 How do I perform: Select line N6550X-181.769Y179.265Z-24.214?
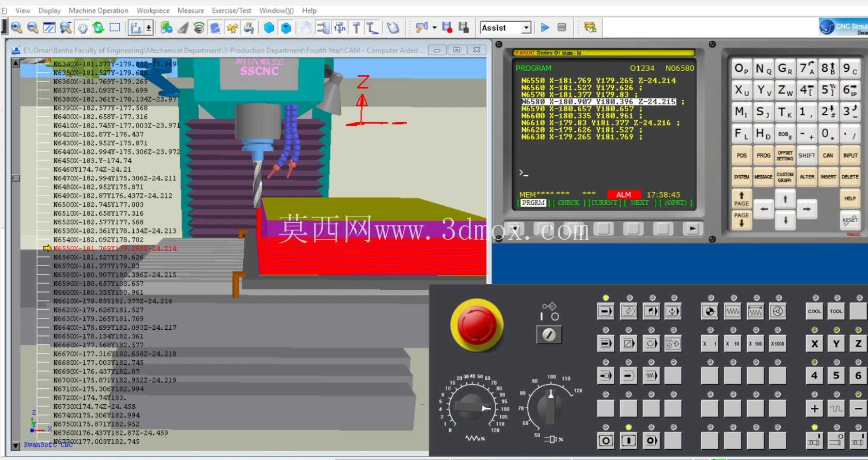point(115,249)
